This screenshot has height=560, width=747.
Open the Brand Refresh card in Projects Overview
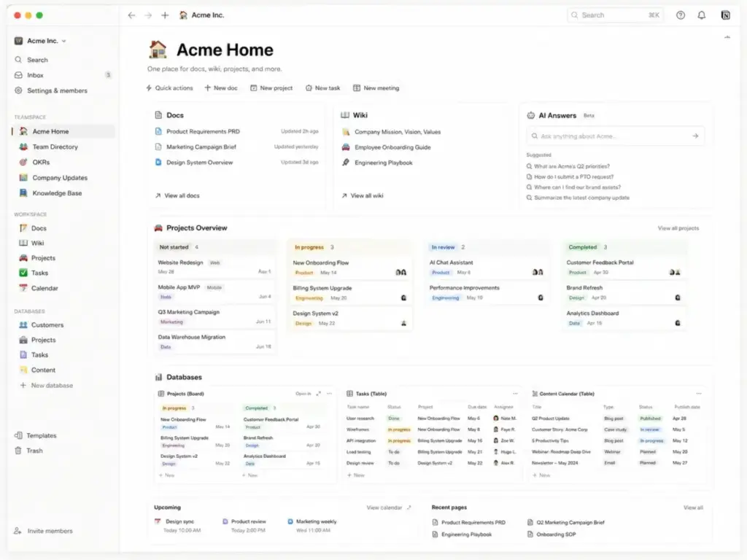pyautogui.click(x=623, y=293)
